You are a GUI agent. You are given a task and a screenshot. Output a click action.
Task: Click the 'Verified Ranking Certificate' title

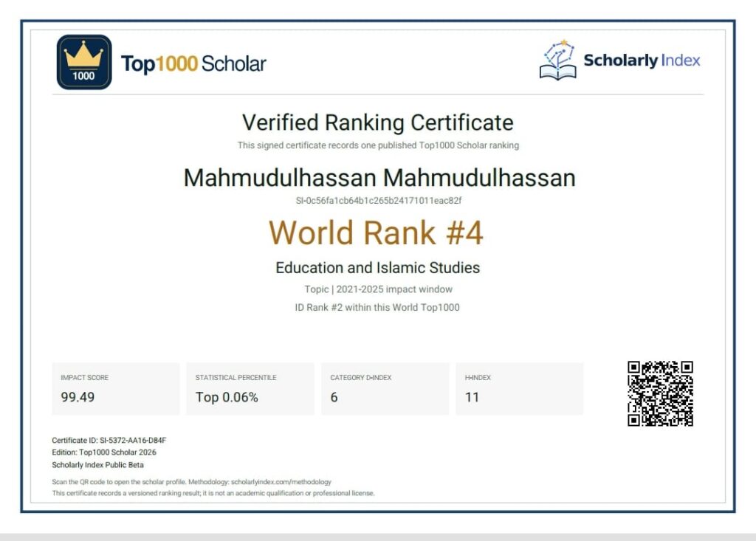378,123
